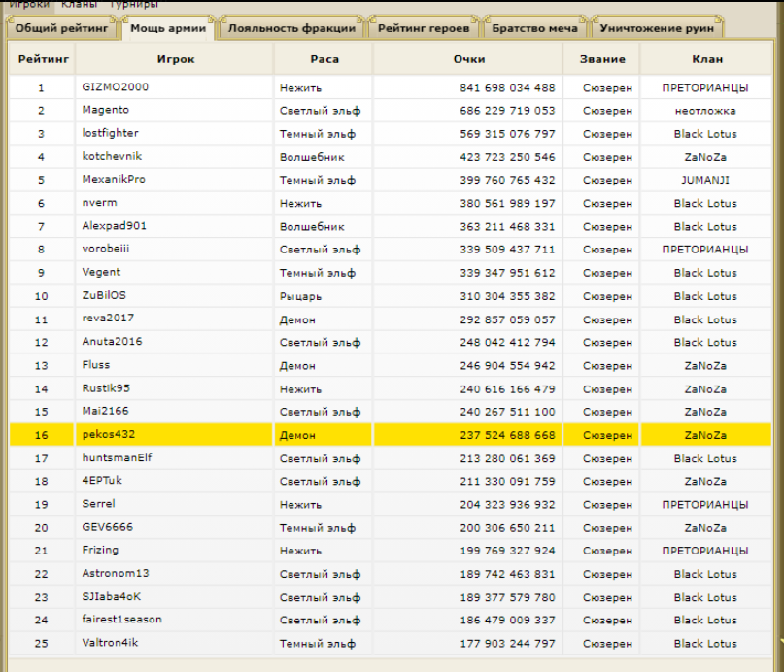This screenshot has height=672, width=784.
Task: Click the JUMANJI clan name
Action: point(705,180)
